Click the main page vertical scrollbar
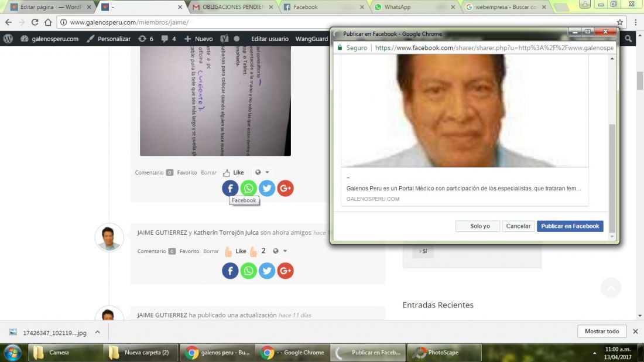This screenshot has width=644, height=362. tap(640, 80)
